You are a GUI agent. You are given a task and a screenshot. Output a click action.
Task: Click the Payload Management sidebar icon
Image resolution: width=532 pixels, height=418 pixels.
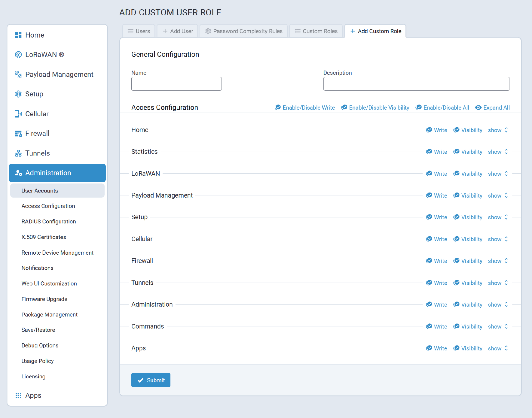point(18,74)
